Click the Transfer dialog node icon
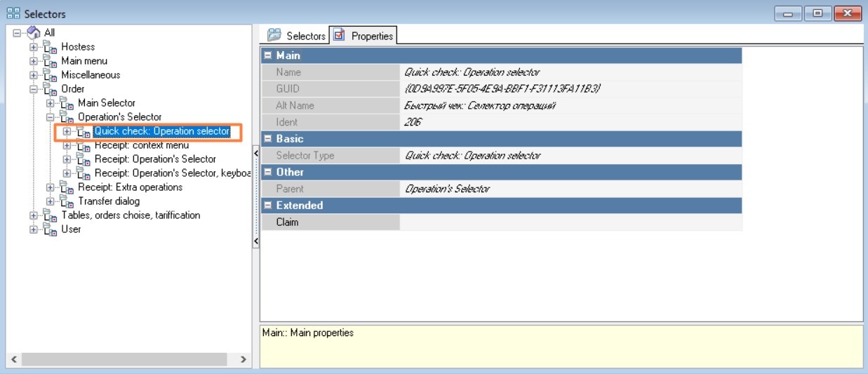Image resolution: width=868 pixels, height=374 pixels. click(x=67, y=201)
